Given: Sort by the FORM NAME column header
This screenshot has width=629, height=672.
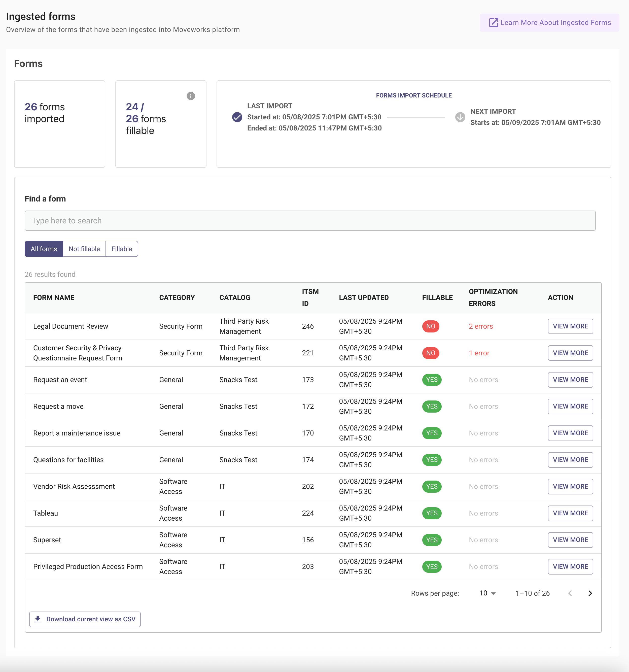Looking at the screenshot, I should (x=54, y=297).
